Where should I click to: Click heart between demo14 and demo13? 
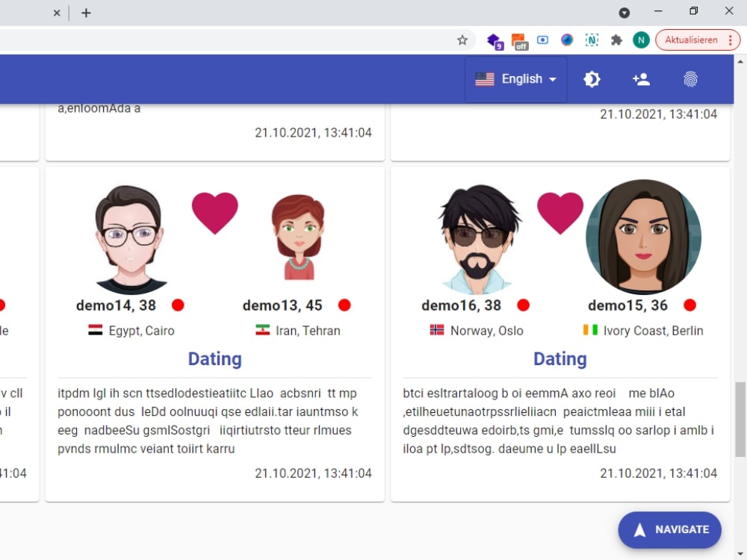(x=215, y=213)
